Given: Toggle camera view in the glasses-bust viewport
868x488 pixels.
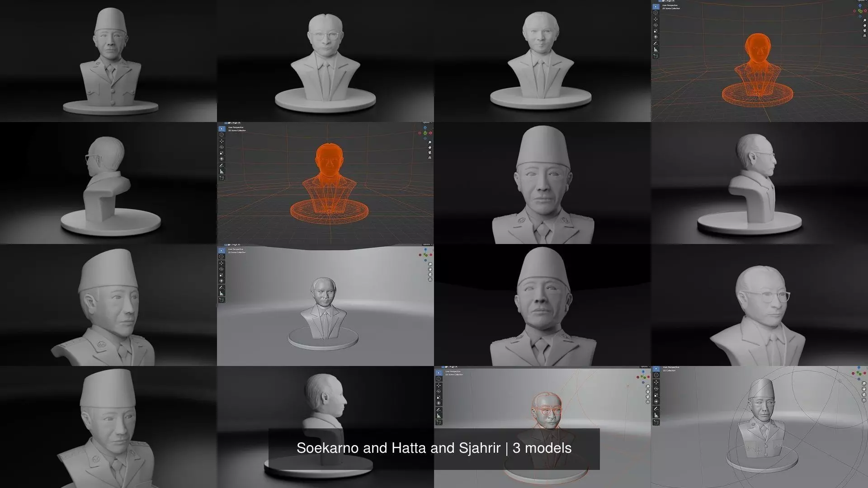Looking at the screenshot, I should pyautogui.click(x=648, y=397).
